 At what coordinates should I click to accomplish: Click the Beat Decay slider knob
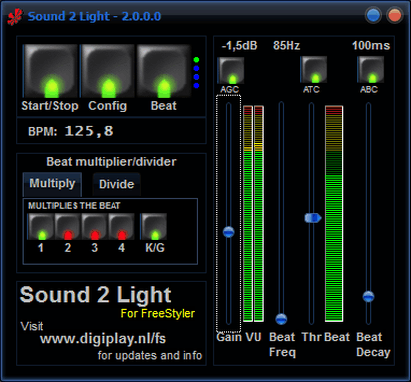click(x=368, y=296)
